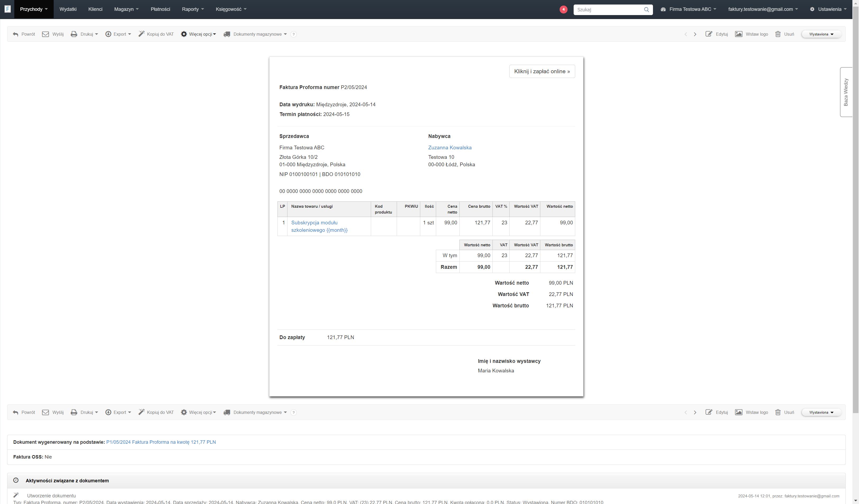The height and width of the screenshot is (504, 859).
Task: Go to next document with top right chevron
Action: pos(695,34)
